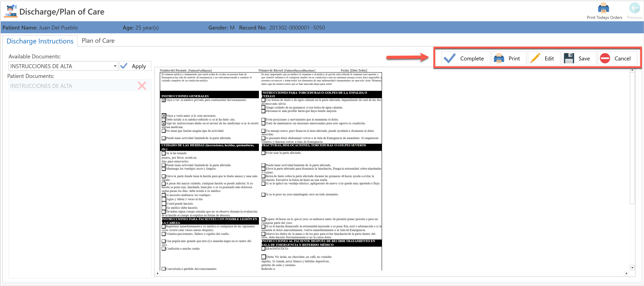Viewport: 644px width, 286px height.
Task: Click the record number 201302-0000001 -5050
Action: click(297, 27)
